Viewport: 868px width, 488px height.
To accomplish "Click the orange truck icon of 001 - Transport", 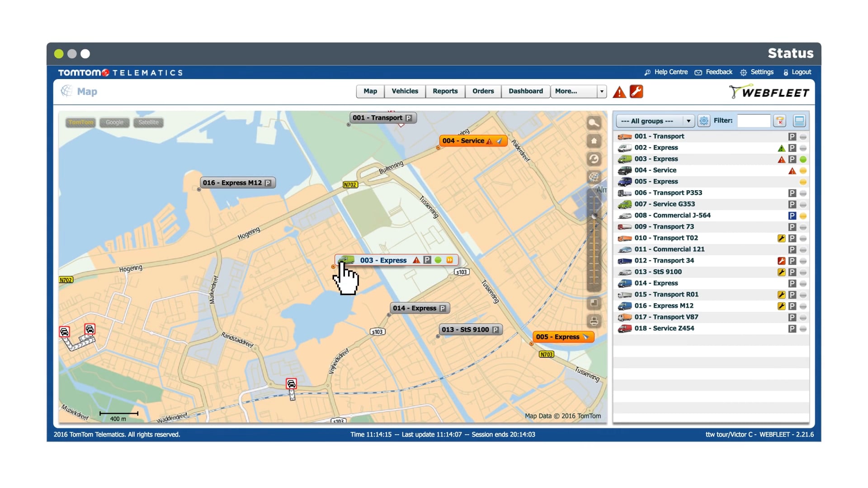I will (x=625, y=136).
